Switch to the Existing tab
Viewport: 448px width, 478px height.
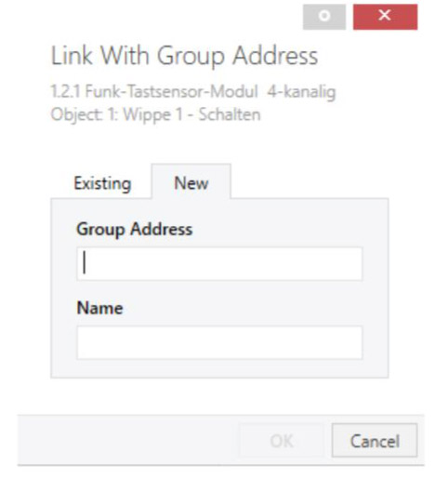[102, 183]
